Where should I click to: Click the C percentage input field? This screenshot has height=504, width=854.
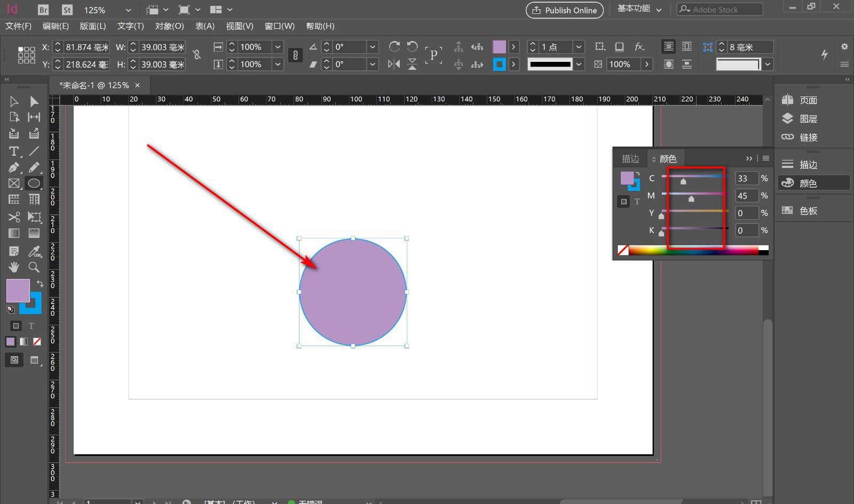coord(746,178)
